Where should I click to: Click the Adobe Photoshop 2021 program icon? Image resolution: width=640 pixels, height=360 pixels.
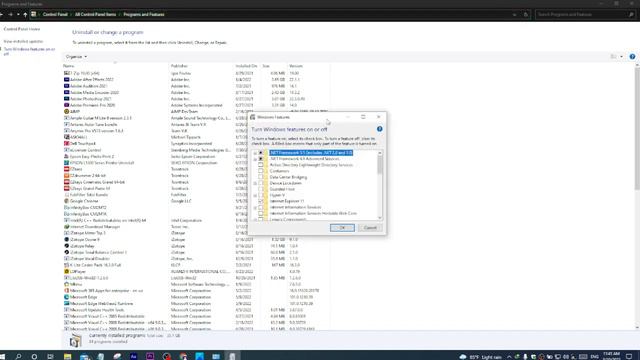(67, 99)
